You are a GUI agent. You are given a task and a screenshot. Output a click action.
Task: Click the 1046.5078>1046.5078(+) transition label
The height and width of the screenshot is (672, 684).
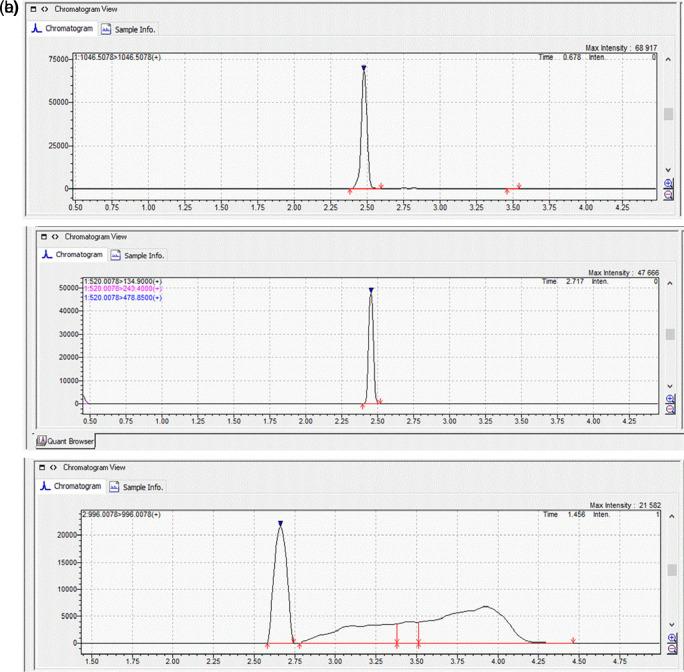[x=118, y=57]
